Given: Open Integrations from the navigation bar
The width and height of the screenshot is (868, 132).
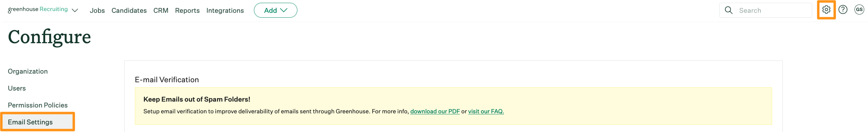Looking at the screenshot, I should click(x=225, y=10).
